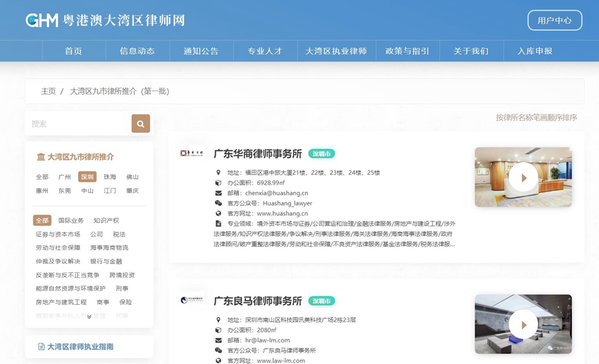Click the 大湾区律师执业指南 document icon
Image resolution: width=599 pixels, height=364 pixels.
(x=41, y=347)
